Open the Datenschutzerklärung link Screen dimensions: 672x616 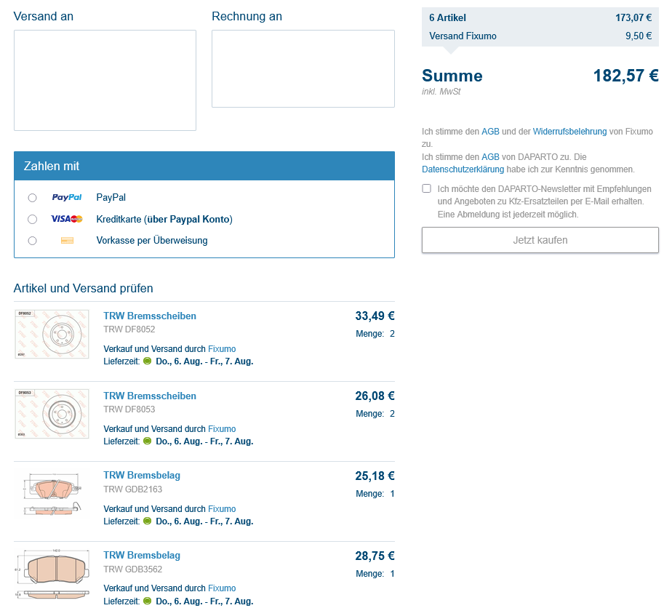pyautogui.click(x=463, y=169)
